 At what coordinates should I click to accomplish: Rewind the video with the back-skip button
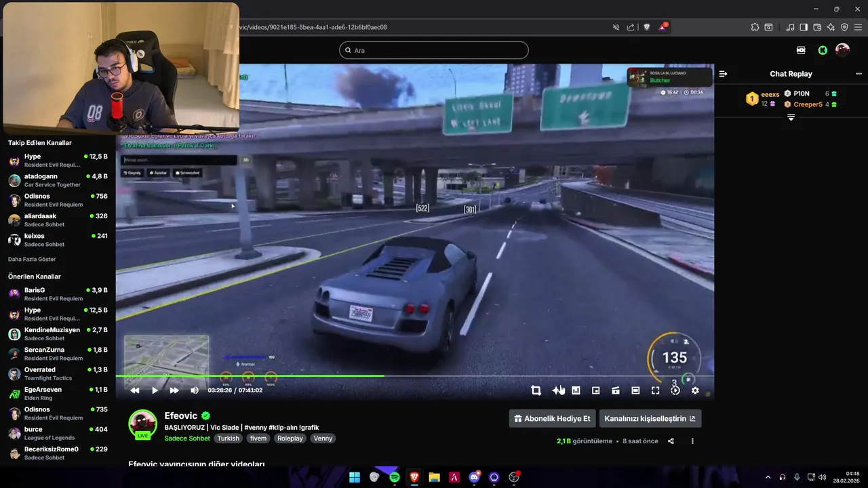click(x=135, y=390)
